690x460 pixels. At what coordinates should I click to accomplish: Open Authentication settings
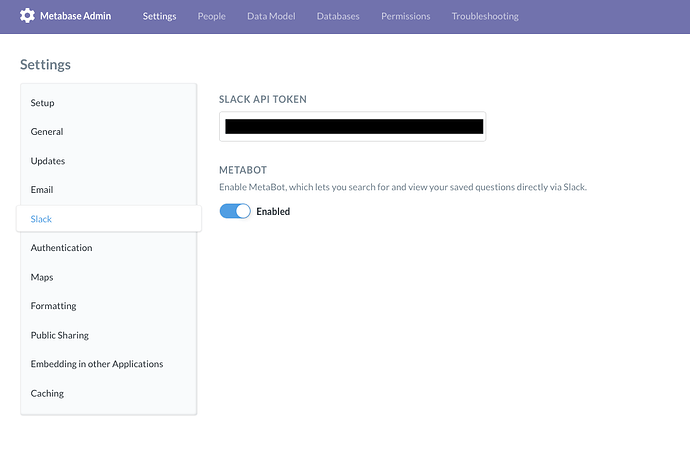coord(109,248)
